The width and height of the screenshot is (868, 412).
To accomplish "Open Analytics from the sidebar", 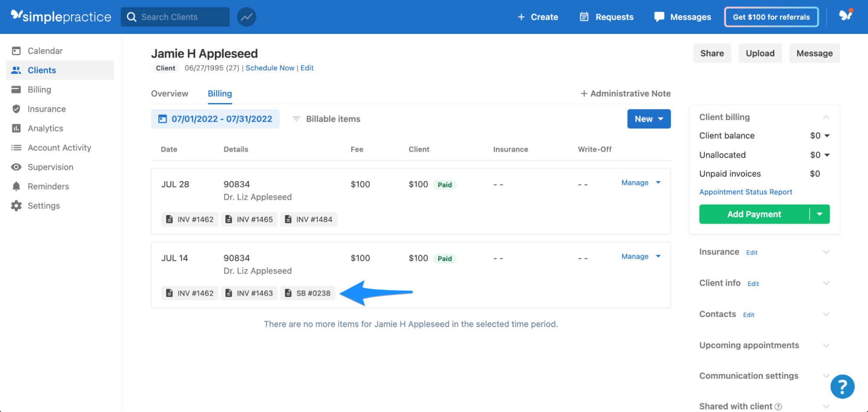I will click(16, 128).
